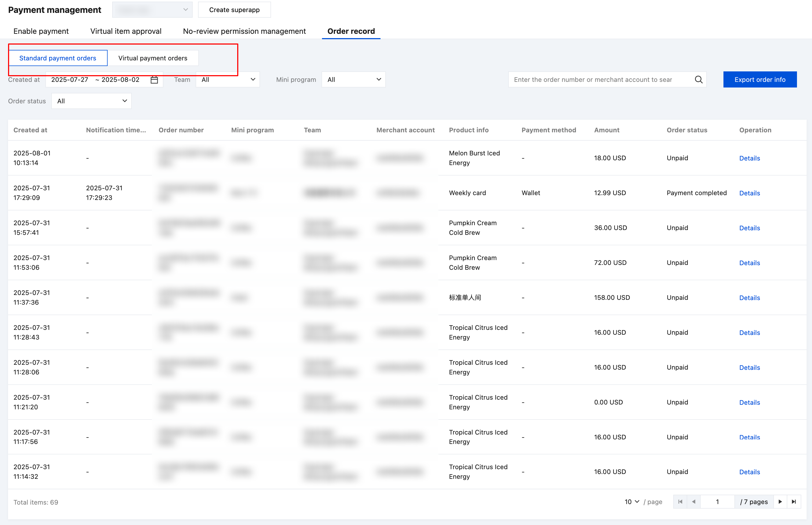Jump to the last page arrow
This screenshot has height=525, width=812.
(793, 502)
